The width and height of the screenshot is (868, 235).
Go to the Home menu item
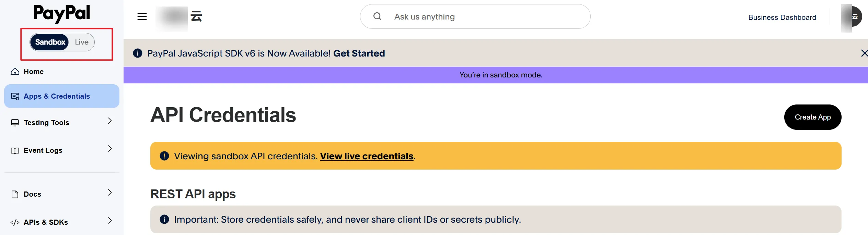pos(34,72)
